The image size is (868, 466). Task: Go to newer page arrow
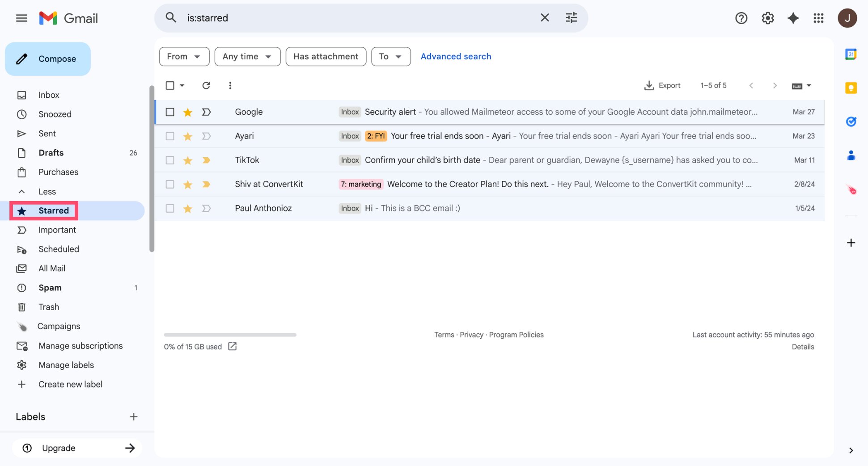pyautogui.click(x=751, y=85)
